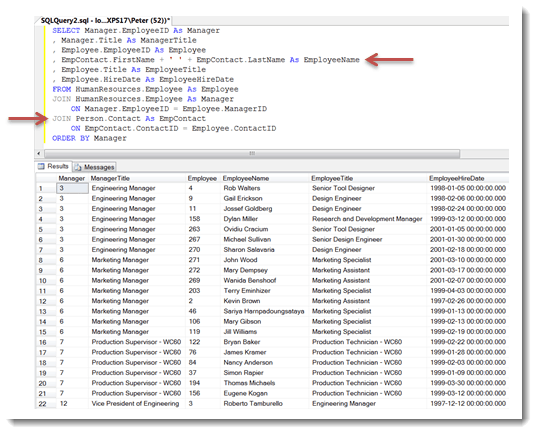537x434 pixels.
Task: Select the first Manager cell with value 3
Action: [72, 188]
